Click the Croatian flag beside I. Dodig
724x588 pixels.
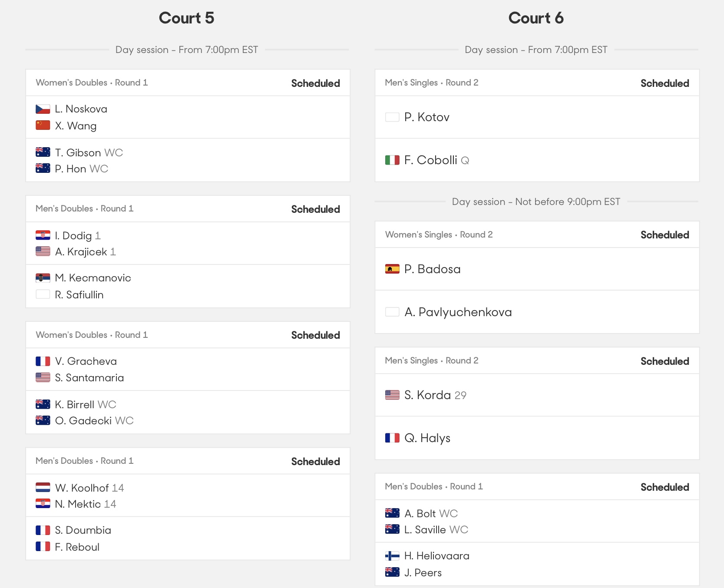[x=43, y=235]
